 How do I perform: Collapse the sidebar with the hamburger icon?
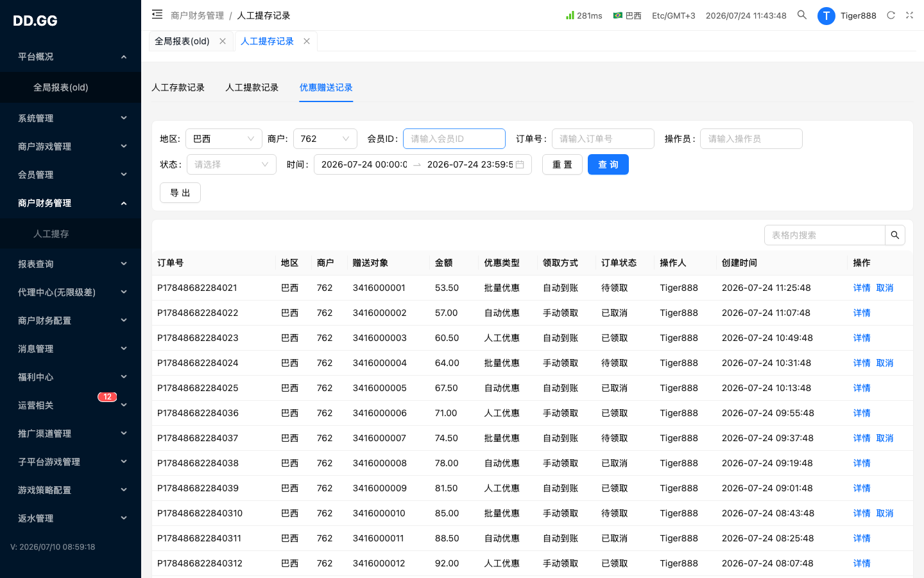coord(157,14)
